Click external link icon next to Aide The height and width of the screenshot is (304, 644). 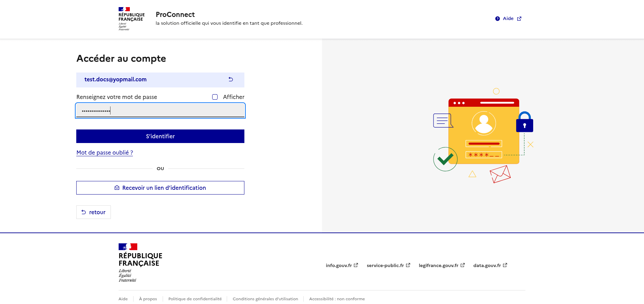(x=519, y=19)
